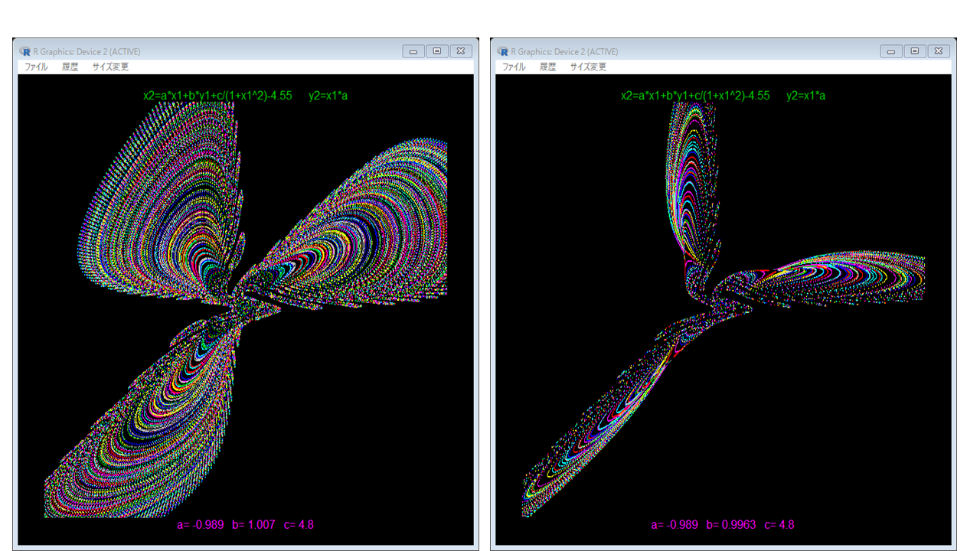Click the green formula text in the left plot
980x551 pixels.
point(245,96)
